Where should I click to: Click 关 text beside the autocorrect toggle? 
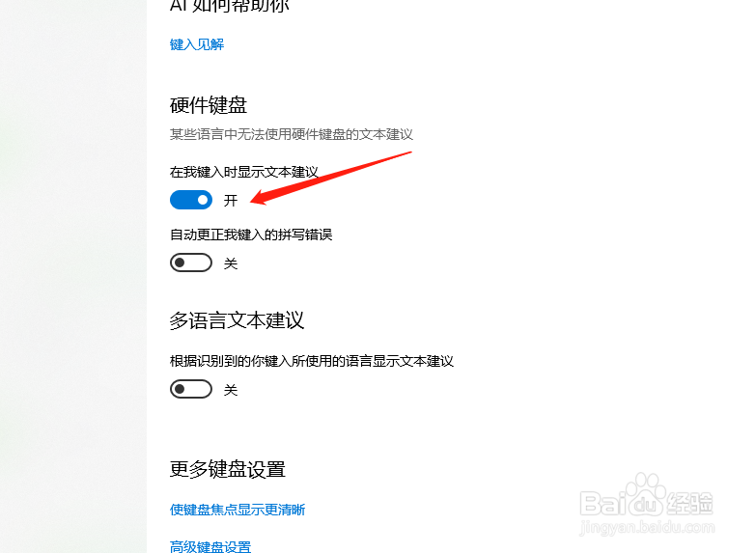click(x=231, y=263)
